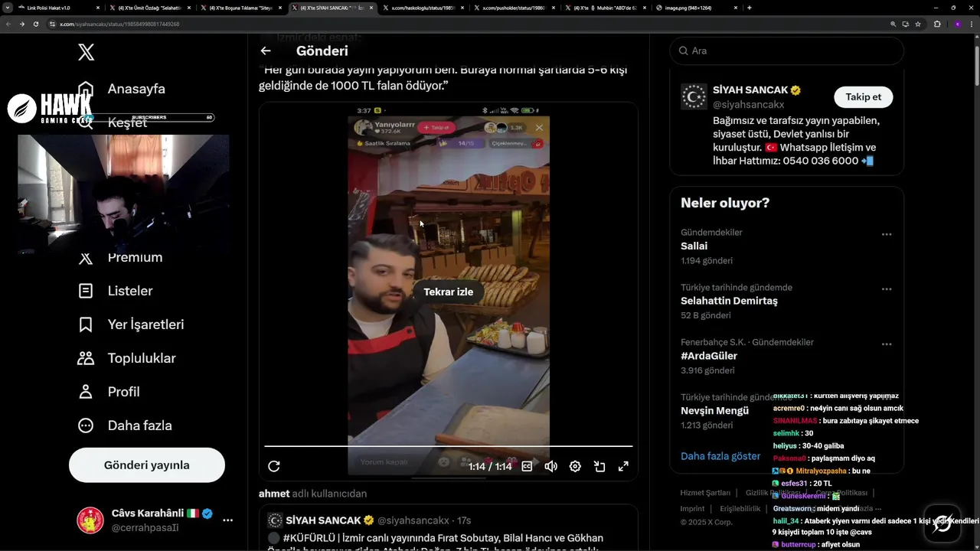Image resolution: width=980 pixels, height=551 pixels.
Task: Open Listeler in the sidebar
Action: [x=116, y=291]
